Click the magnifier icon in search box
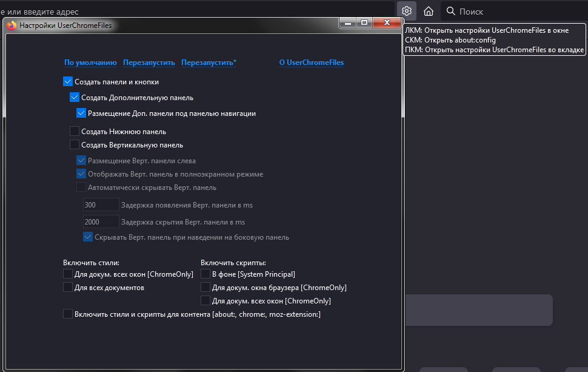This screenshot has width=588, height=372. pos(451,12)
